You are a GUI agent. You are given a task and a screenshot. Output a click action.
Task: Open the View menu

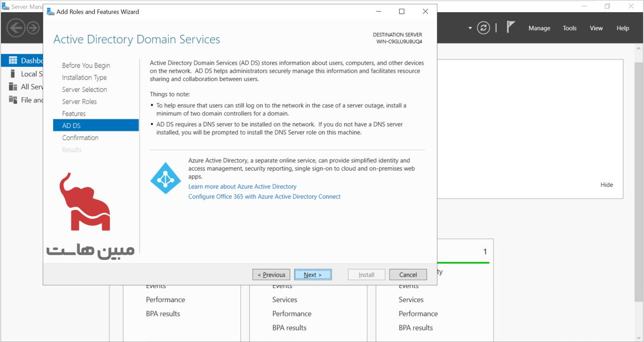pyautogui.click(x=596, y=28)
